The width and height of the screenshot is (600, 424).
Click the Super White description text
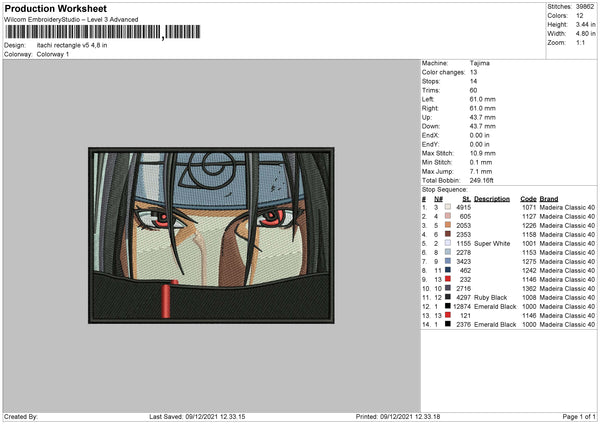[x=492, y=243]
